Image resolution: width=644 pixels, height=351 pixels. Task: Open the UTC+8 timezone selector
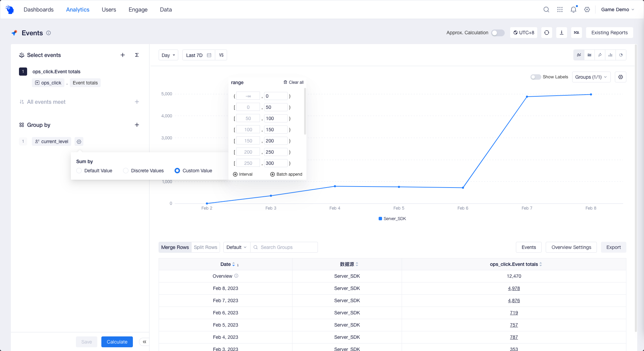coord(524,33)
